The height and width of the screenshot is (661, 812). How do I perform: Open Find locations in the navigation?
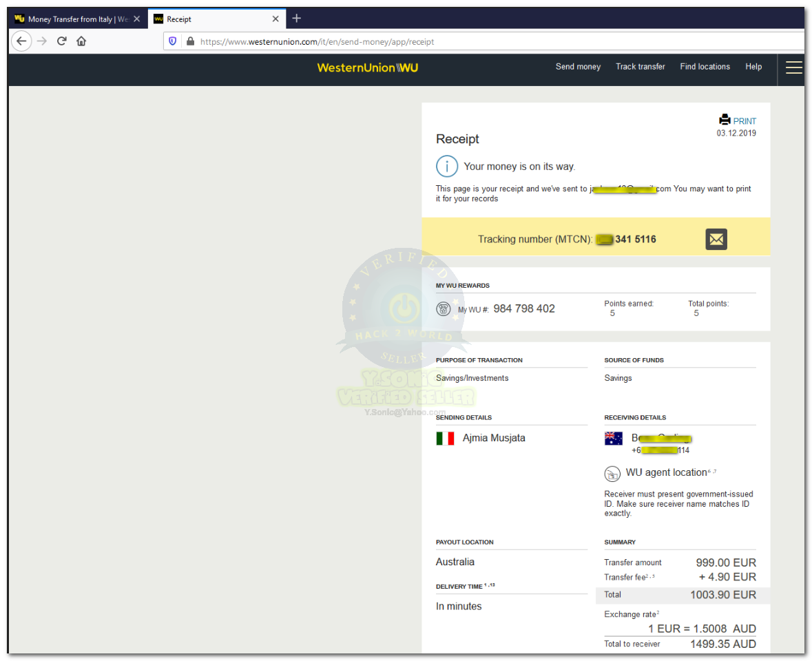(705, 67)
